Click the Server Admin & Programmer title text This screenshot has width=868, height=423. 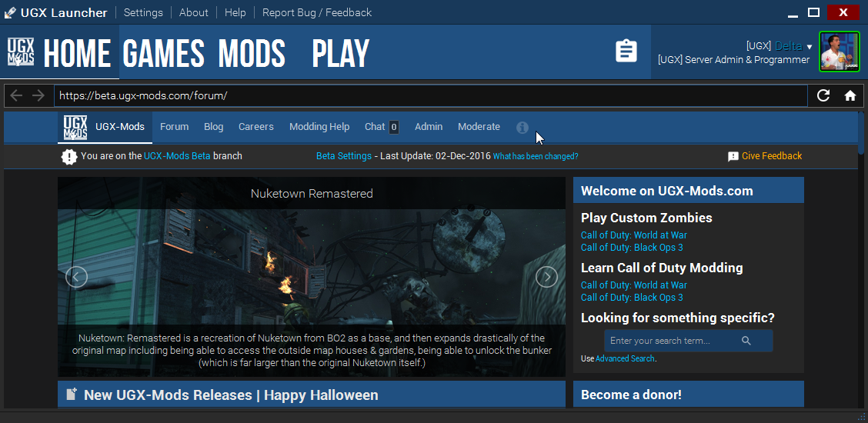click(733, 60)
